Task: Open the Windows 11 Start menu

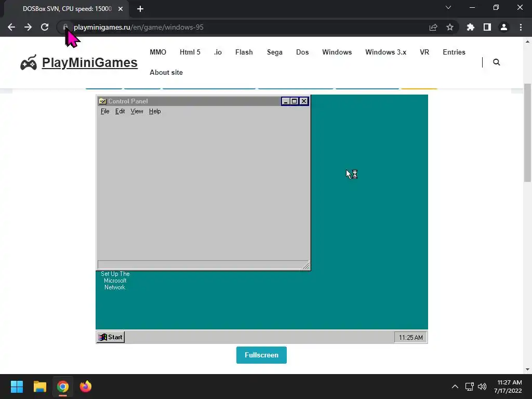Action: 17,387
